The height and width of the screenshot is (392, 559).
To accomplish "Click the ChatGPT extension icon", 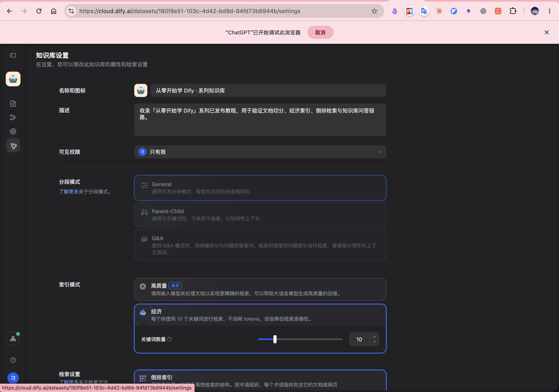I will click(x=483, y=11).
